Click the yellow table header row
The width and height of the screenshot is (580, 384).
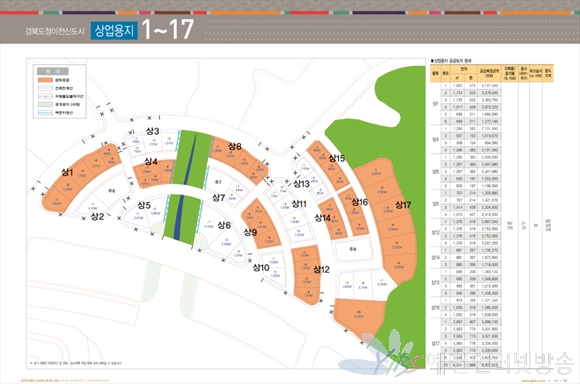click(492, 73)
